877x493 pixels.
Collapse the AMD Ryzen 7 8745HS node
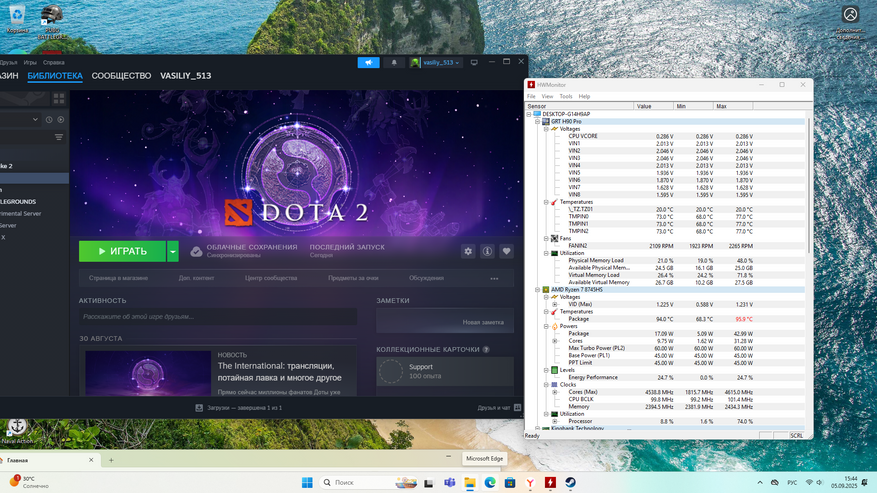(x=537, y=290)
